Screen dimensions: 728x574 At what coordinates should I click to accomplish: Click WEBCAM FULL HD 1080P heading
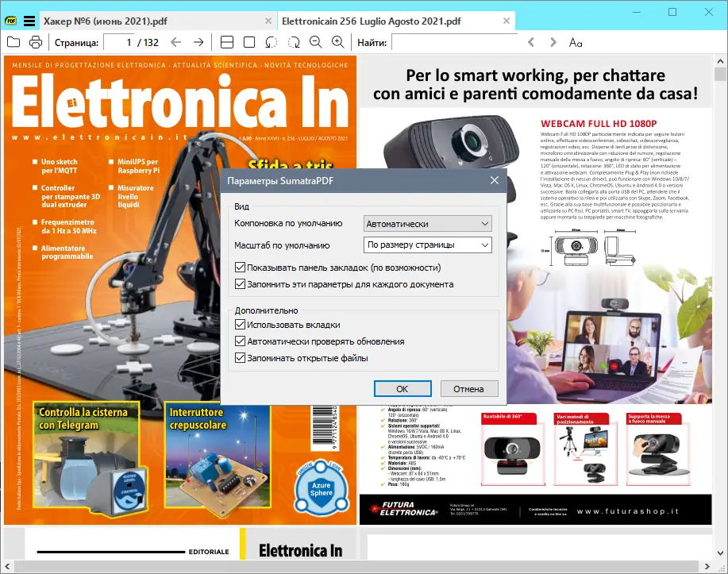point(599,124)
